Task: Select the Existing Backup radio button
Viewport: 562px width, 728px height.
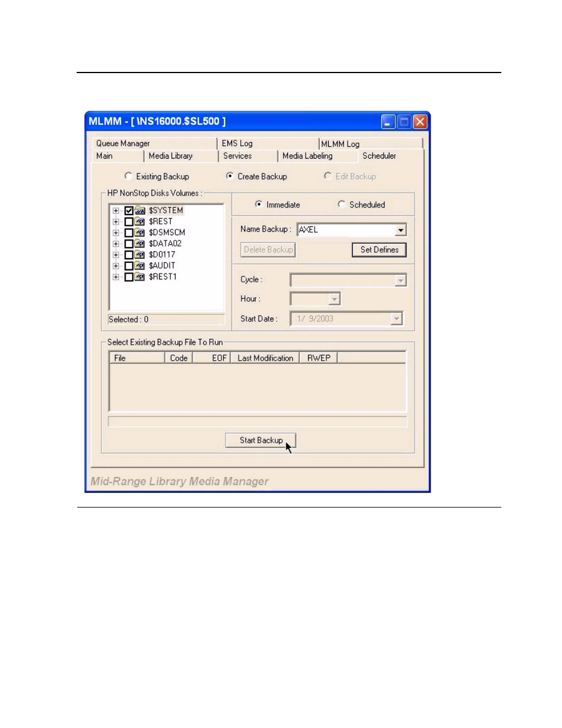Action: click(128, 176)
